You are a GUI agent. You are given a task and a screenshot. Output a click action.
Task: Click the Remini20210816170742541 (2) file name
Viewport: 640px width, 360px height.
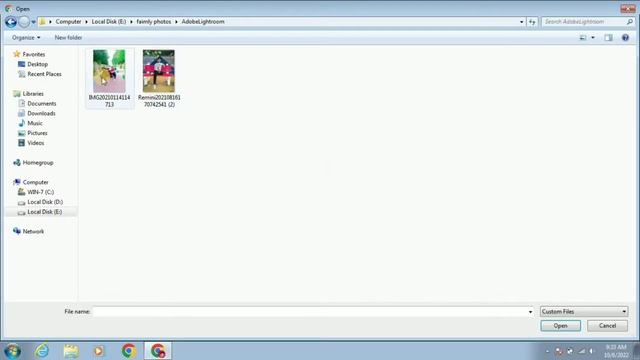coord(159,101)
